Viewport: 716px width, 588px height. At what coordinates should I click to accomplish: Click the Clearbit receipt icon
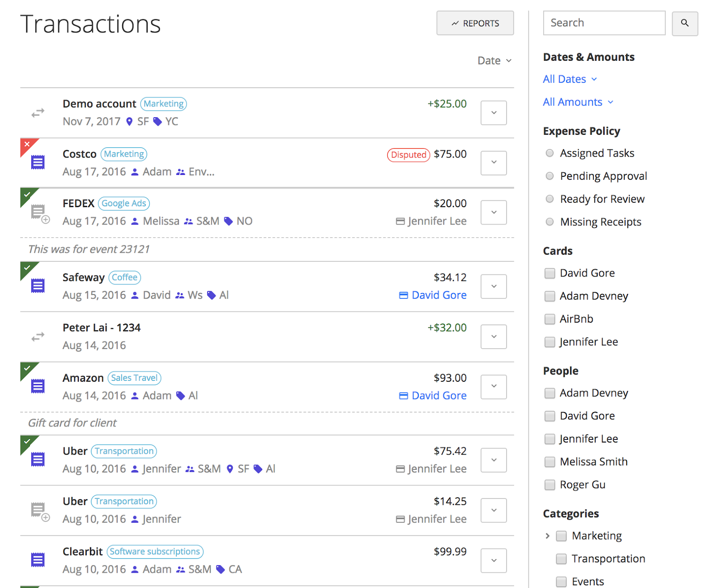[38, 560]
